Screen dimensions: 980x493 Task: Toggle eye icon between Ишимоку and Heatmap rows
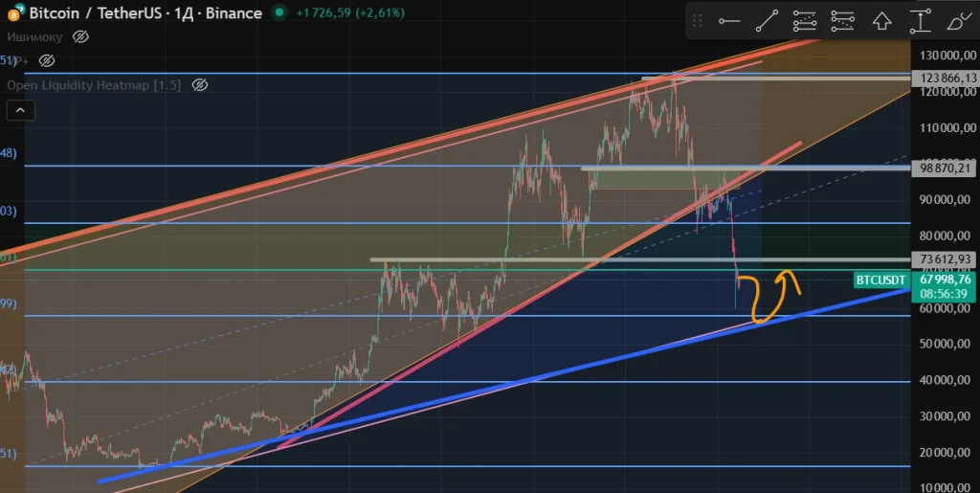(x=47, y=60)
